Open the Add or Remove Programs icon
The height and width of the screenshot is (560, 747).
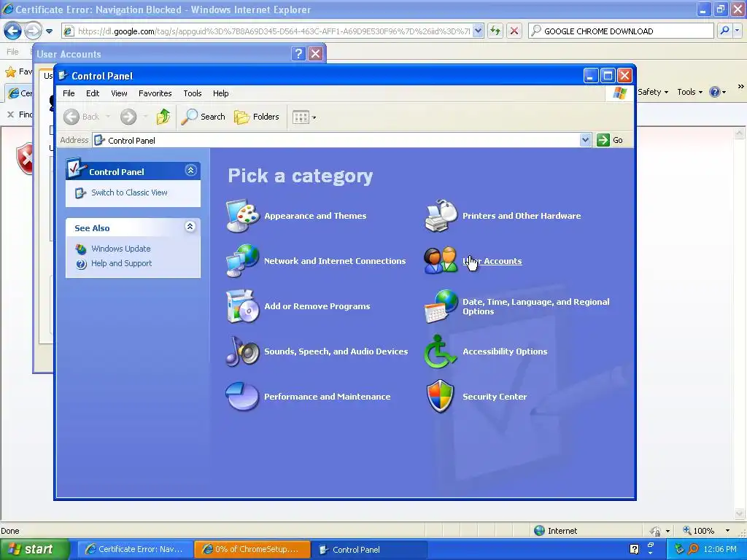(x=242, y=306)
